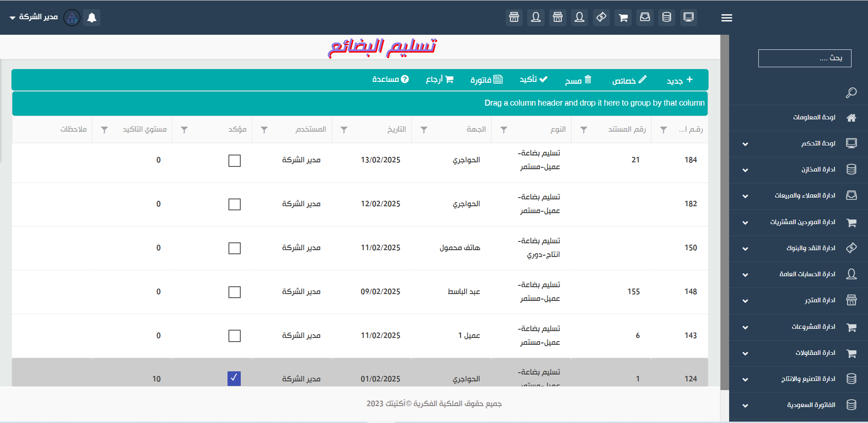Viewport: 868px width, 423px height.
Task: Expand ادارة النقد والبنوك sidebar menu
Action: (745, 249)
